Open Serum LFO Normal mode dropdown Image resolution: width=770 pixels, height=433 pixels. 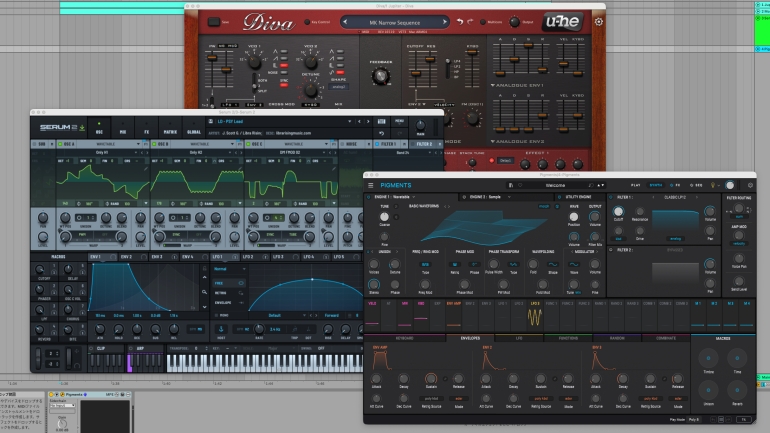229,269
